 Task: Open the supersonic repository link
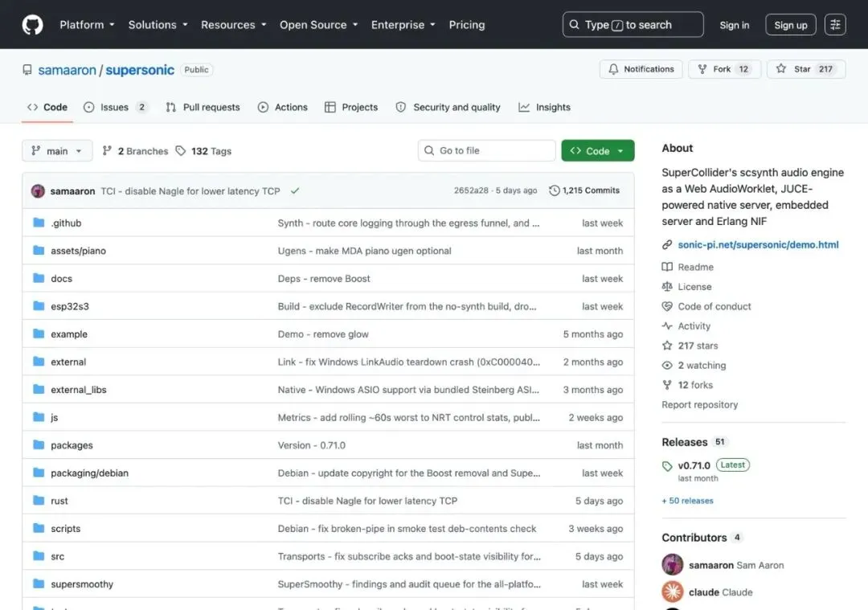(x=140, y=70)
